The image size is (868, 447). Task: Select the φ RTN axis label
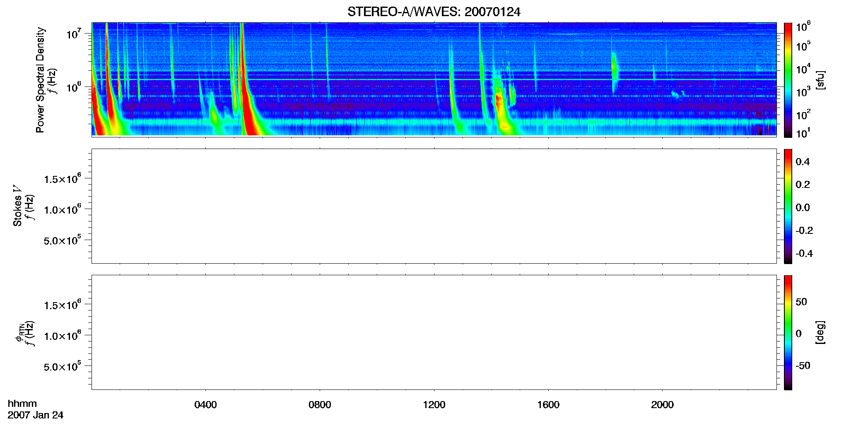pos(19,332)
